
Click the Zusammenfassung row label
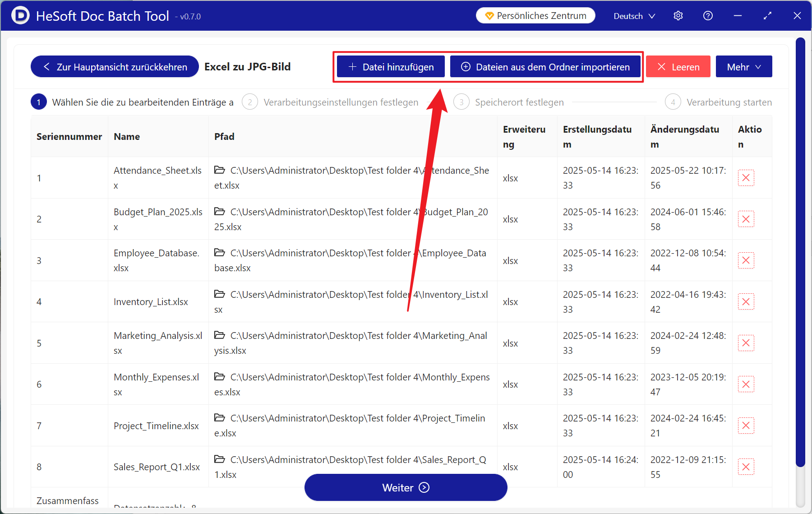tap(68, 501)
